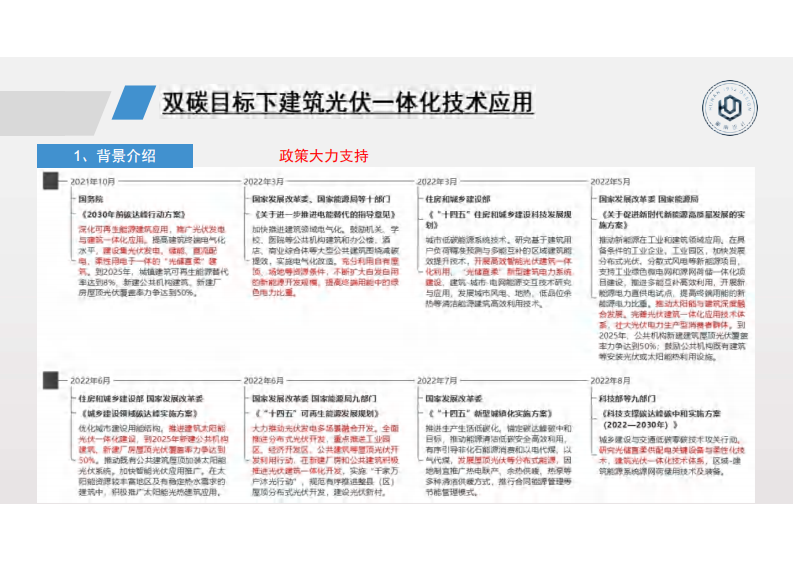This screenshot has width=793, height=561.
Task: Click red text 深化可再生能源建筑应用 under 国务院
Action: 123,229
